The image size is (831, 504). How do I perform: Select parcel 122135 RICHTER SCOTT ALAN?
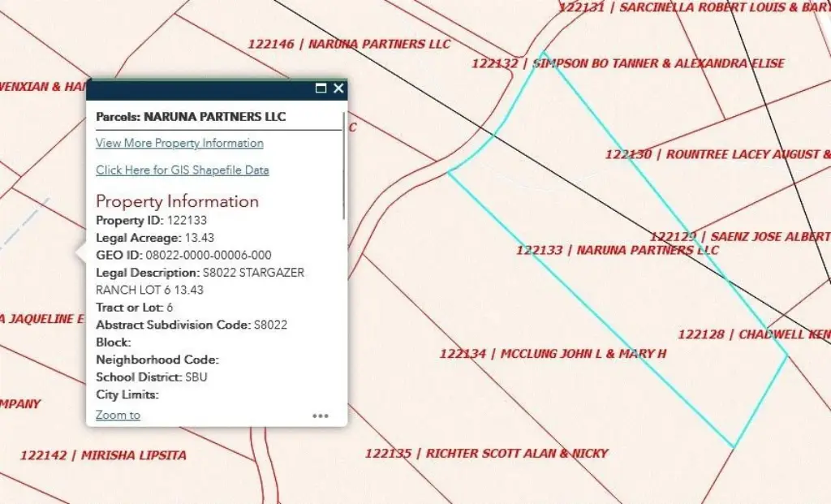[x=485, y=453]
